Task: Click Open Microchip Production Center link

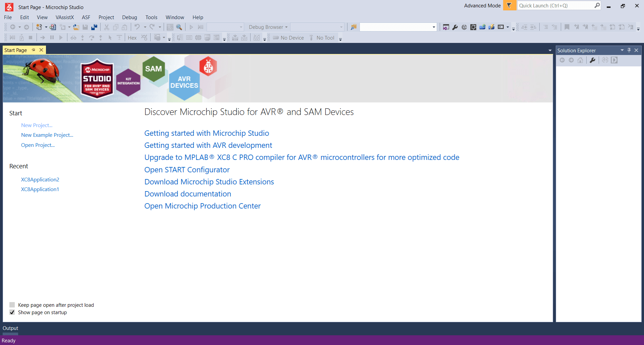Action: click(202, 206)
